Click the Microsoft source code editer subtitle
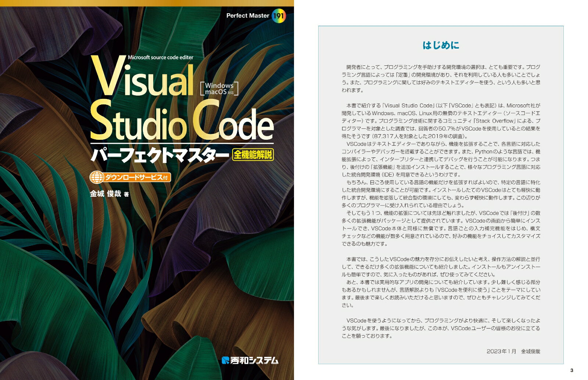Image resolution: width=588 pixels, height=380 pixels. point(160,57)
